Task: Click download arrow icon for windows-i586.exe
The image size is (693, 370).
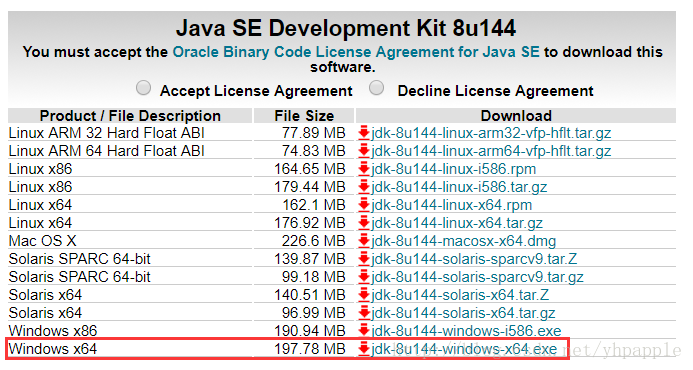Action: coord(364,331)
